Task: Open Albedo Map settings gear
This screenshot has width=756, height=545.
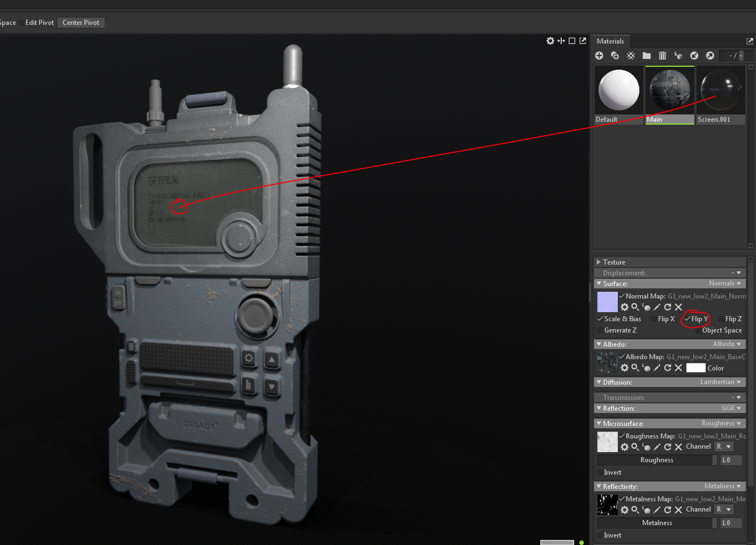Action: click(625, 368)
